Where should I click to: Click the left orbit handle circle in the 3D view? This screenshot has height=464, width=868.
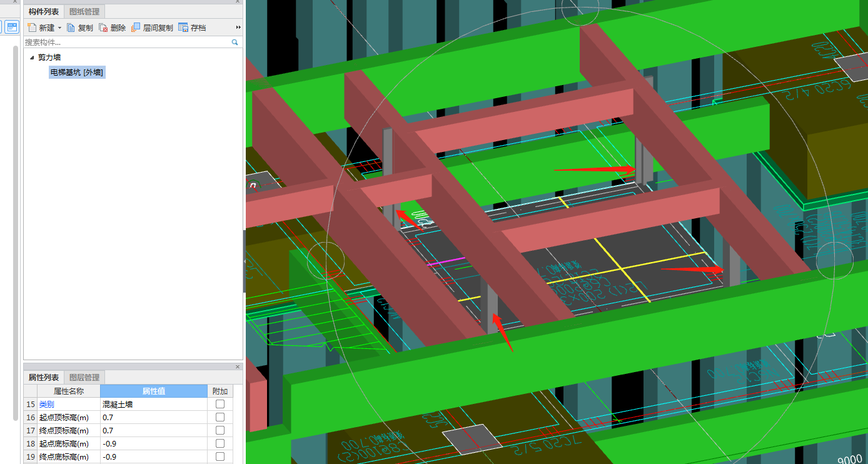coord(326,260)
